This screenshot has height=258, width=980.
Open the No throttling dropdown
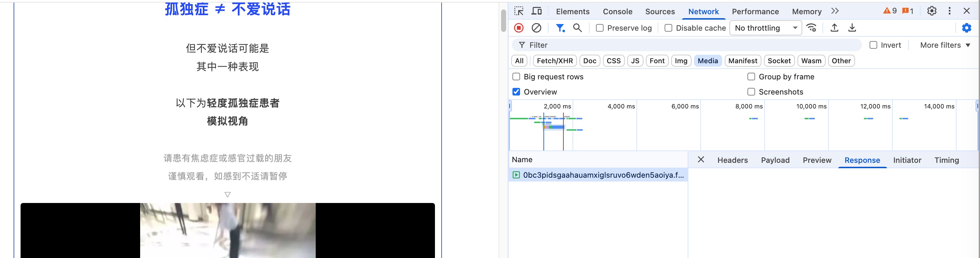pyautogui.click(x=766, y=28)
